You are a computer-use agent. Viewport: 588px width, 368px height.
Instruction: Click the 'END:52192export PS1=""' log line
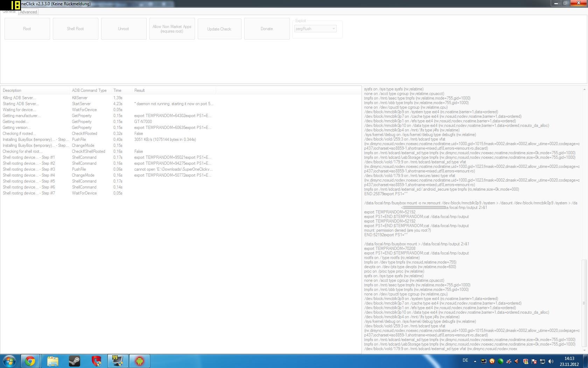click(386, 235)
